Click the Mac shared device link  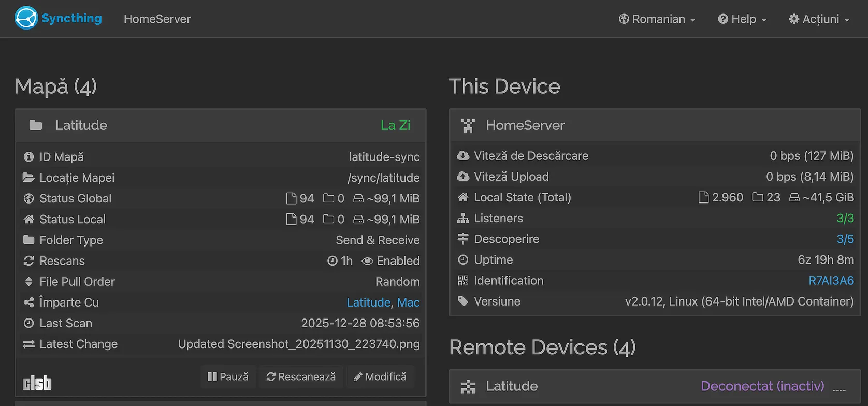[408, 302]
